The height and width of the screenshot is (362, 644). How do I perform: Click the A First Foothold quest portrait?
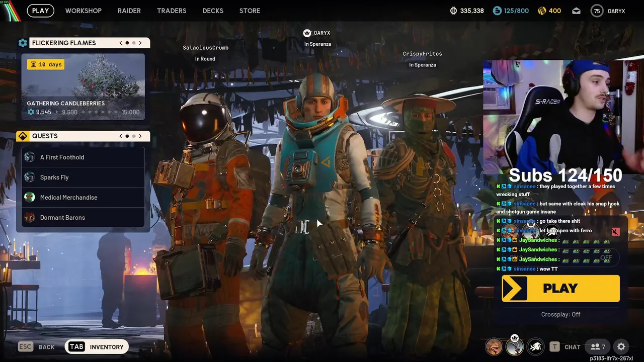(x=30, y=157)
